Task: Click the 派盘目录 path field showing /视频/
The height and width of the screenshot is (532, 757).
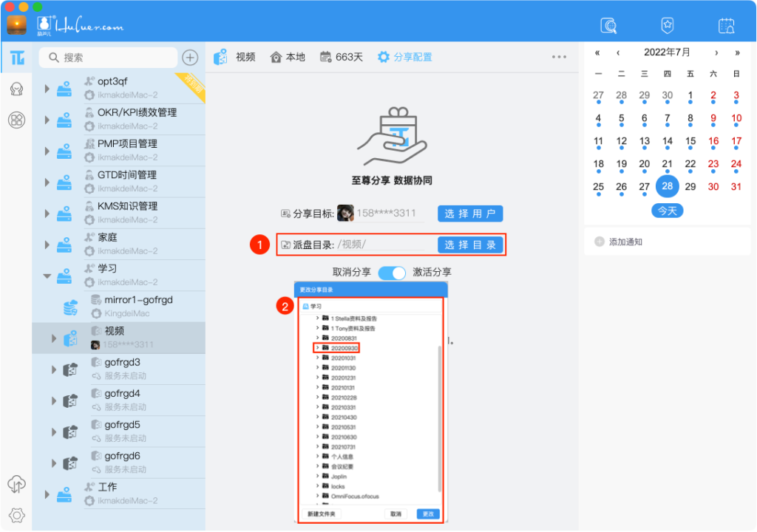Action: coord(381,245)
